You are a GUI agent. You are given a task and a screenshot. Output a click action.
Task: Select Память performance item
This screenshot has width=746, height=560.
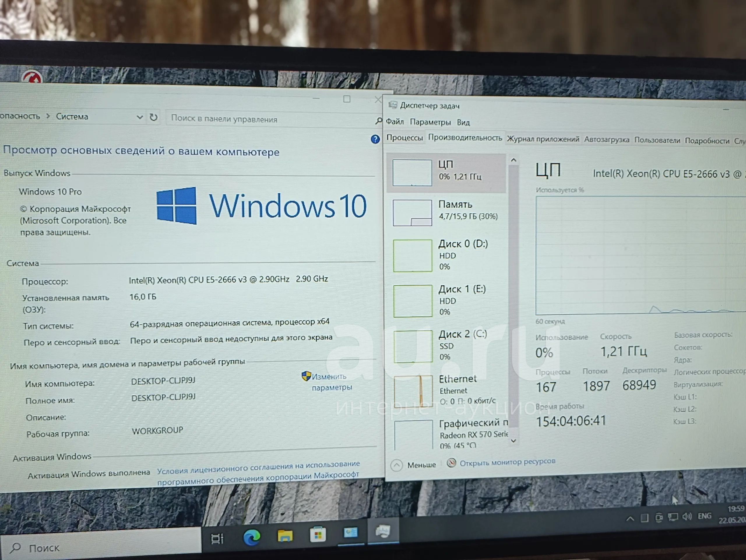[446, 212]
